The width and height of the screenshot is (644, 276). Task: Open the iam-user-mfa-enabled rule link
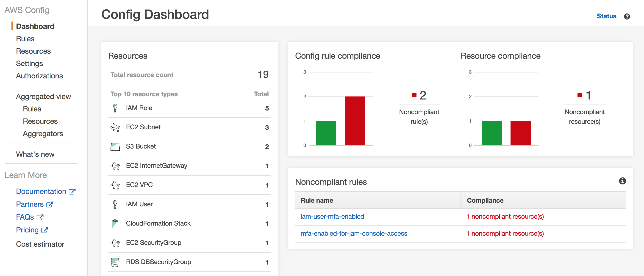click(x=332, y=216)
